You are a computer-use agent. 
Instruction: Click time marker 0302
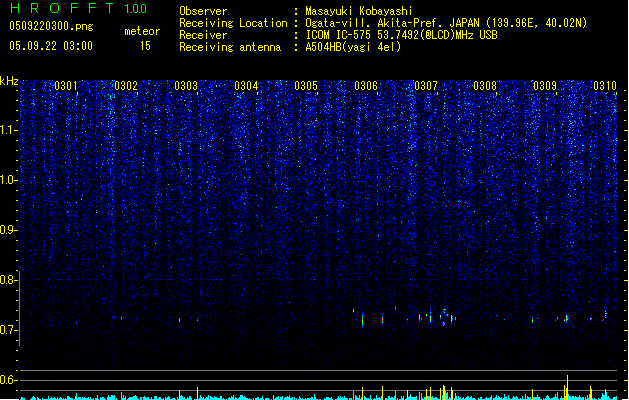point(126,86)
